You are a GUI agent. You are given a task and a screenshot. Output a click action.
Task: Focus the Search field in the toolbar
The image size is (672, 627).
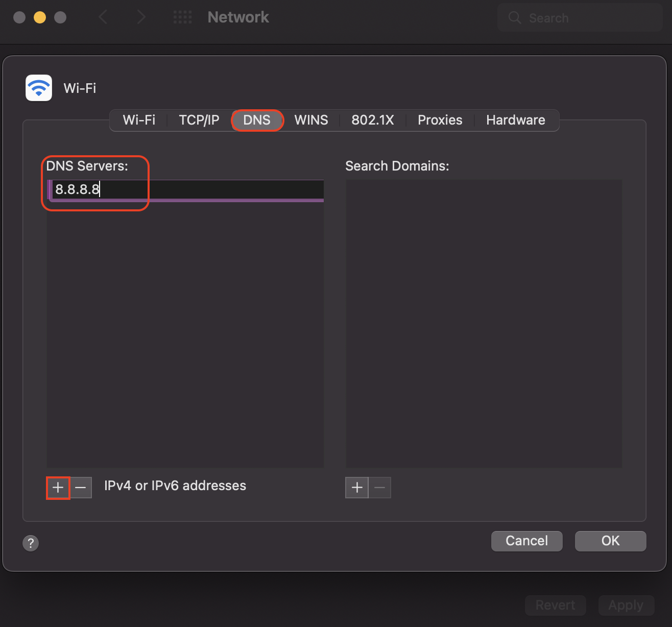[580, 18]
